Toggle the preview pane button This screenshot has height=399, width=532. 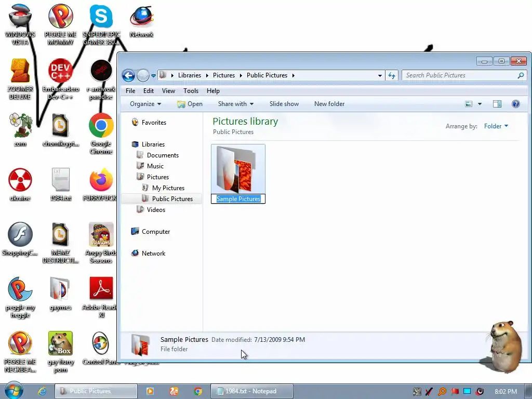point(497,104)
